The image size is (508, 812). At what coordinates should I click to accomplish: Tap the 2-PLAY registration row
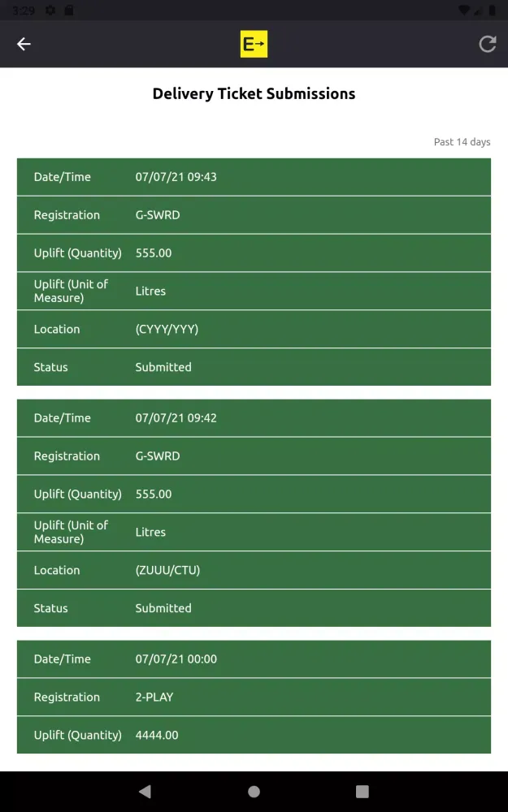(x=254, y=697)
